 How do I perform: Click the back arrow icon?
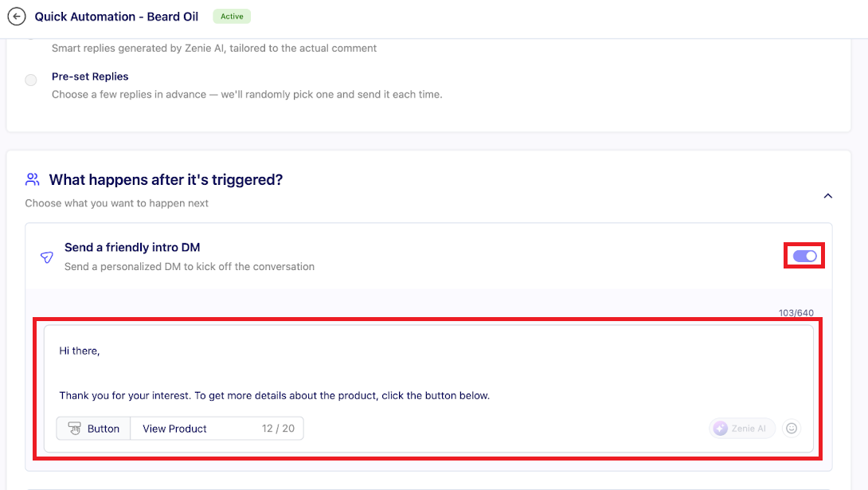(16, 17)
